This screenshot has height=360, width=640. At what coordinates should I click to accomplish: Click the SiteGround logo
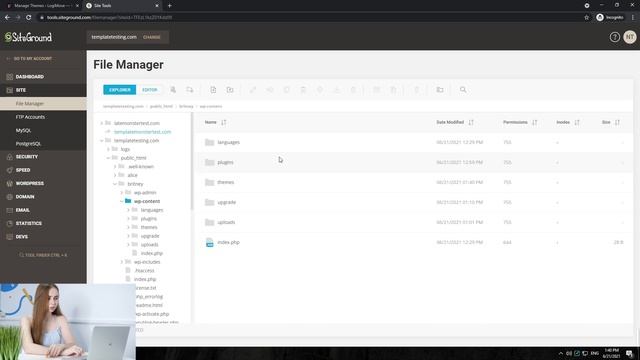coord(29,37)
